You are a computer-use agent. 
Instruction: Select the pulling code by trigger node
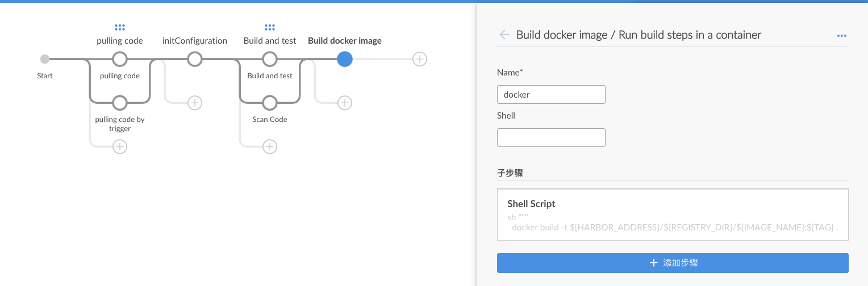click(x=120, y=103)
